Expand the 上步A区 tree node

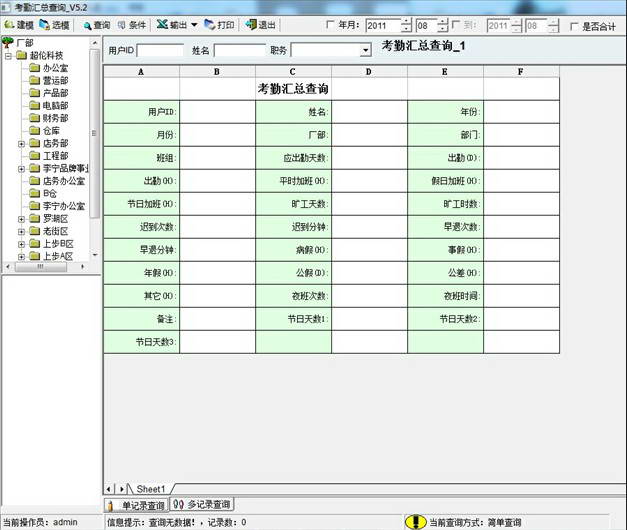point(21,256)
